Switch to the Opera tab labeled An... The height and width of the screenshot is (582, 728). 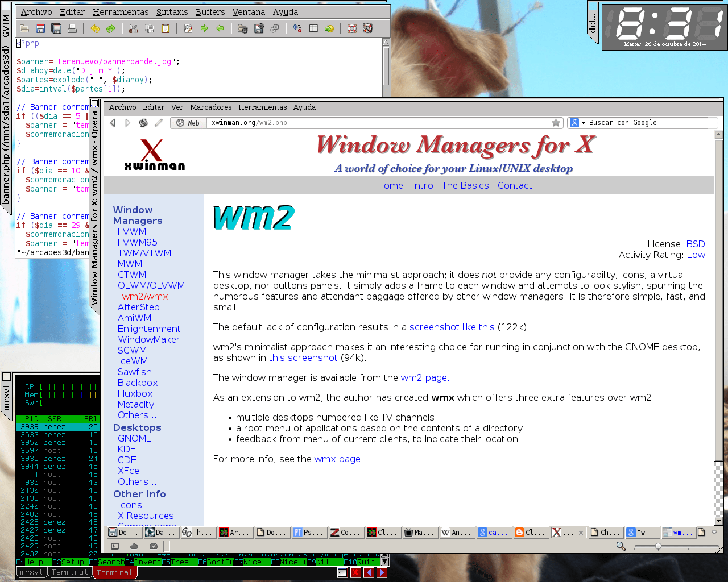458,533
